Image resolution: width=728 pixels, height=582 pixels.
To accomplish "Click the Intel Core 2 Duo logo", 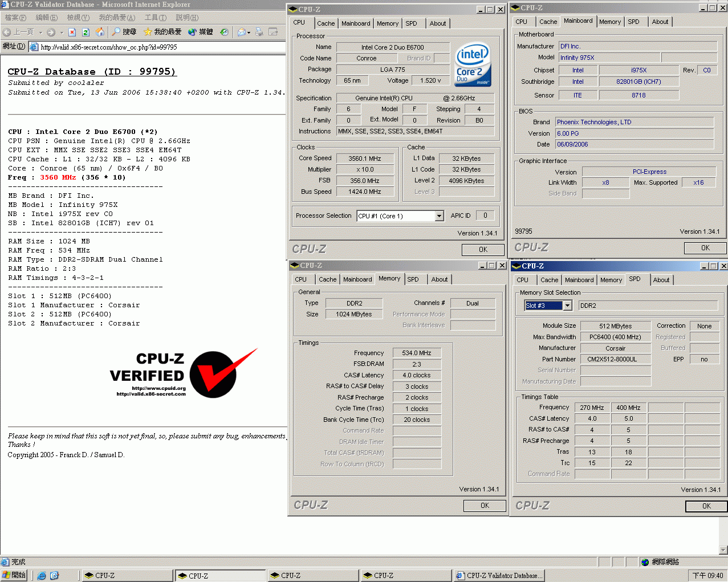I will (x=473, y=65).
